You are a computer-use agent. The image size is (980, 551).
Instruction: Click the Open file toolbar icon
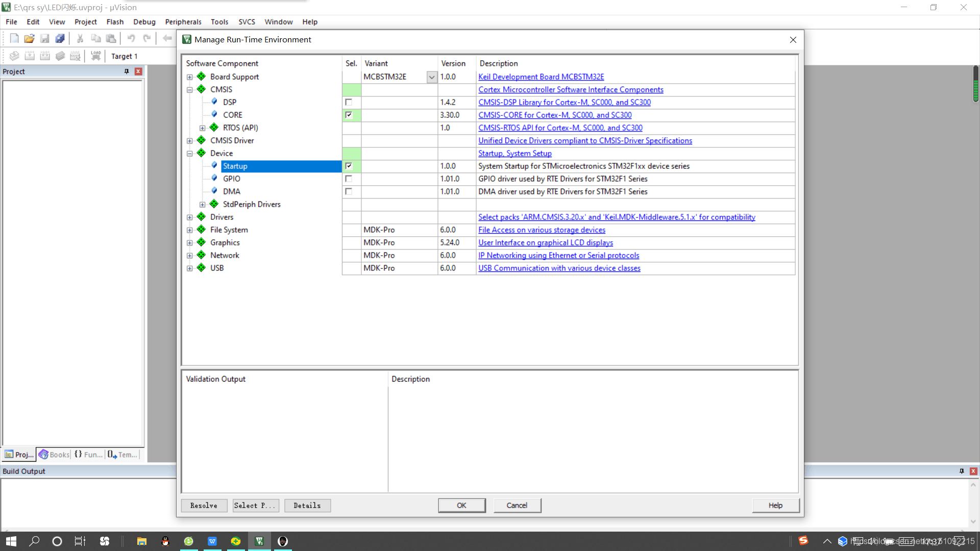point(30,38)
